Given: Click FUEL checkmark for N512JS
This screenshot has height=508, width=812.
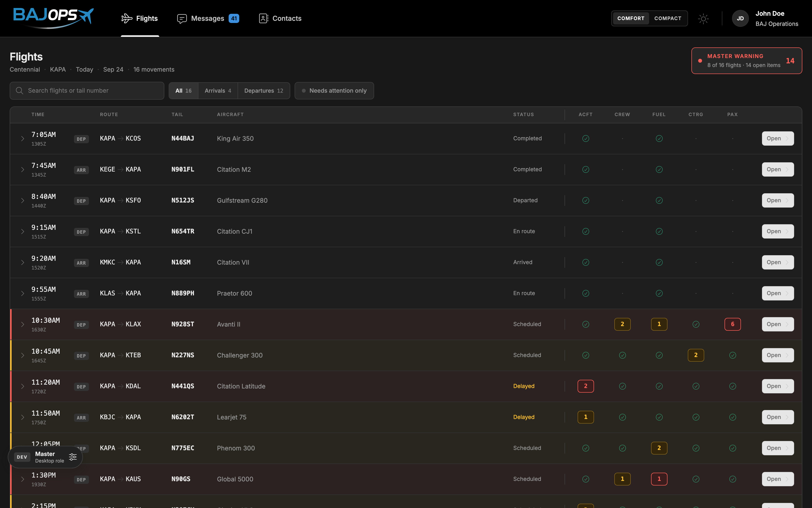Looking at the screenshot, I should pyautogui.click(x=659, y=200).
